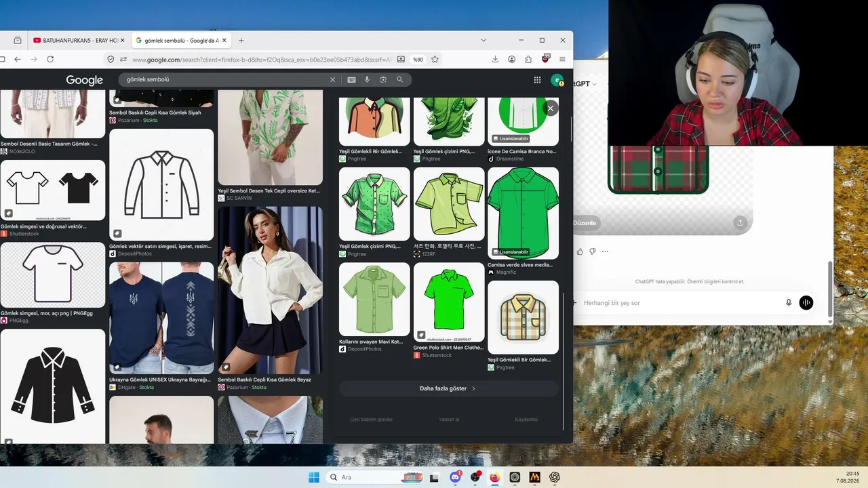
Task: Like the ChatGPT response with thumbs up
Action: point(580,251)
